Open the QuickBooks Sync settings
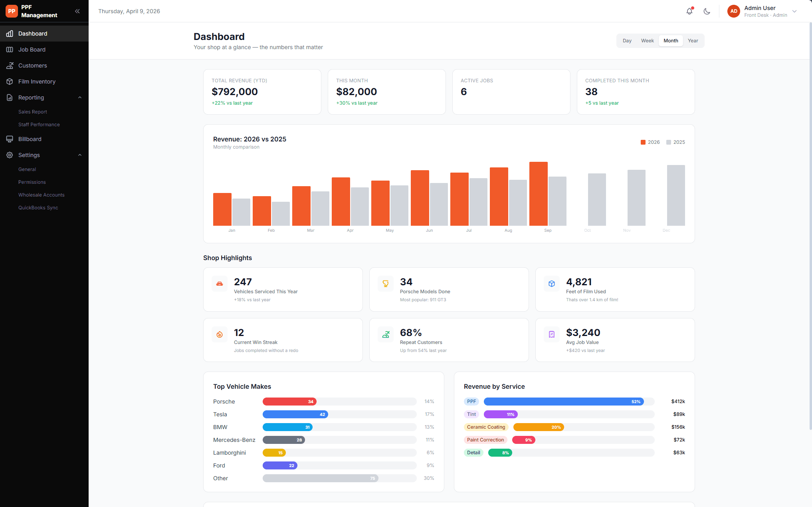Image resolution: width=812 pixels, height=507 pixels. [x=38, y=207]
